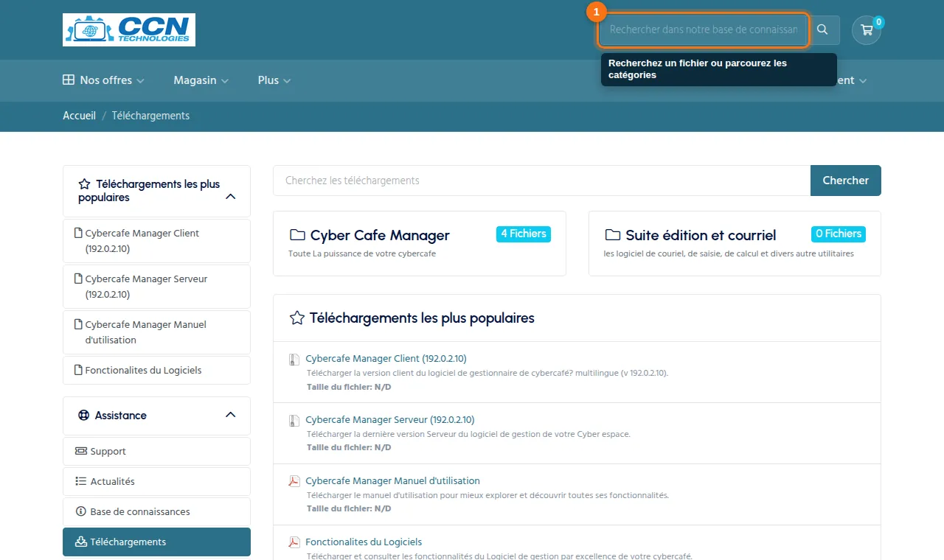Screen dimensions: 944x560
Task: Click the ticket icon beside Support
Action: coord(81,451)
